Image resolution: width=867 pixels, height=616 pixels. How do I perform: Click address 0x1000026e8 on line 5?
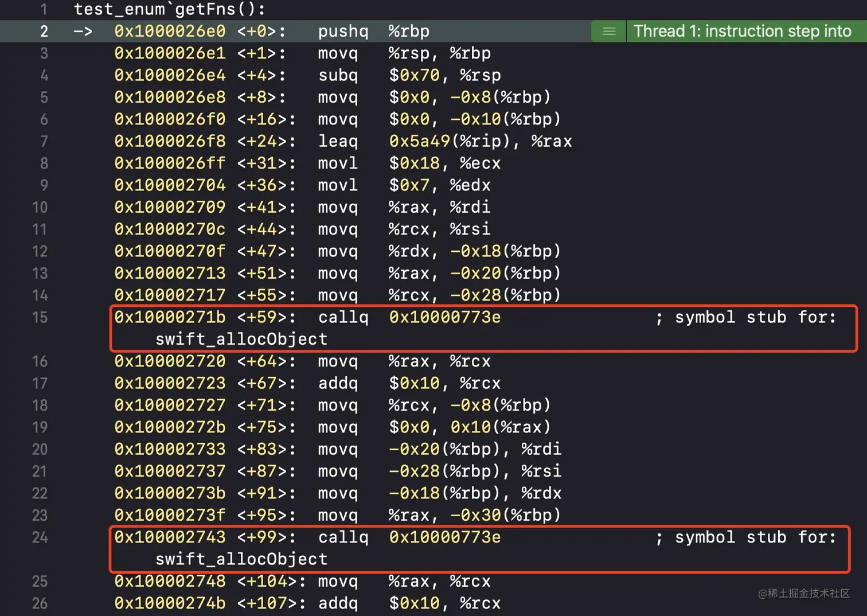(x=170, y=98)
